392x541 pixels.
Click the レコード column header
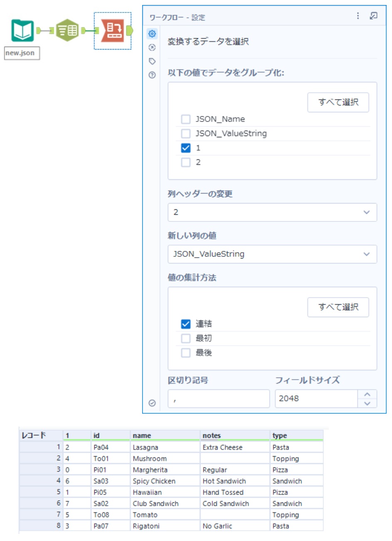(x=41, y=435)
